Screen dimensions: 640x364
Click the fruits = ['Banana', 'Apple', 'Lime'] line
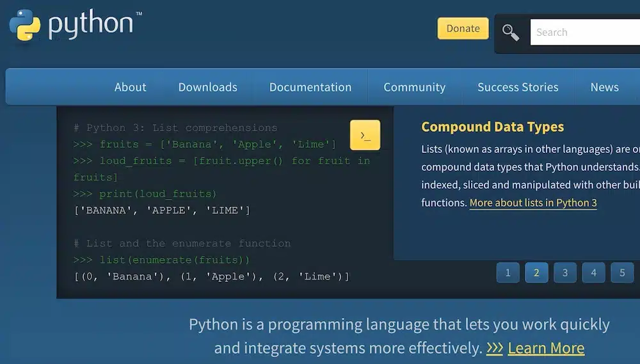(x=205, y=145)
